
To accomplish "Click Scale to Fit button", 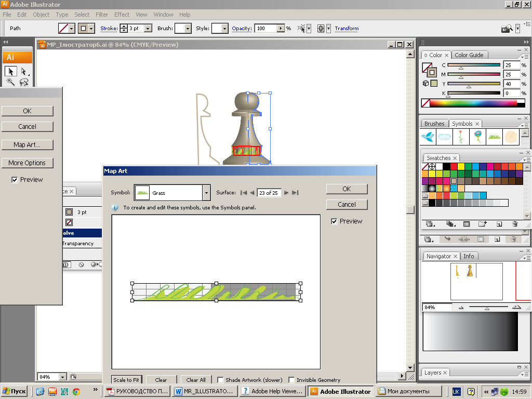I will point(126,380).
